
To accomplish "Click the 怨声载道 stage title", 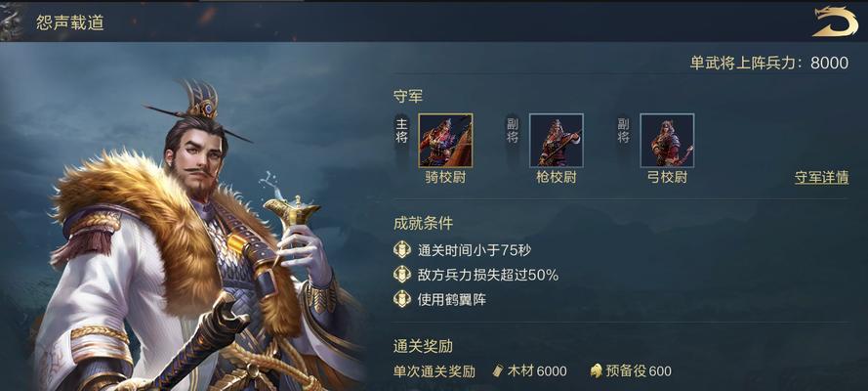I will (x=69, y=22).
